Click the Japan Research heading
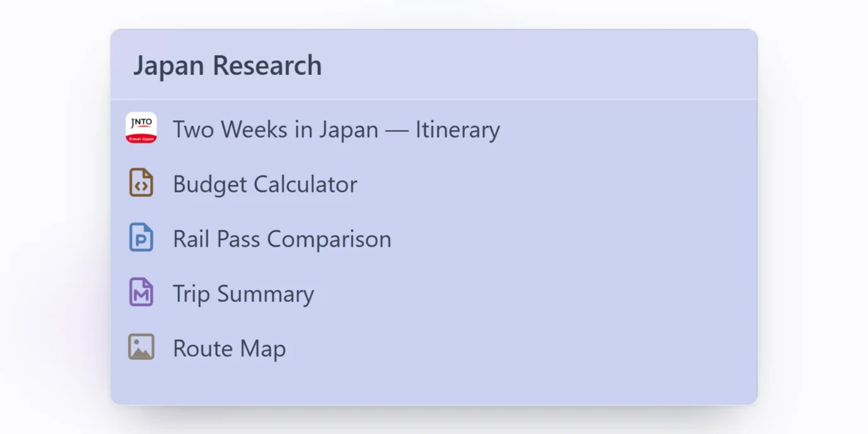This screenshot has height=434, width=868. pyautogui.click(x=227, y=66)
